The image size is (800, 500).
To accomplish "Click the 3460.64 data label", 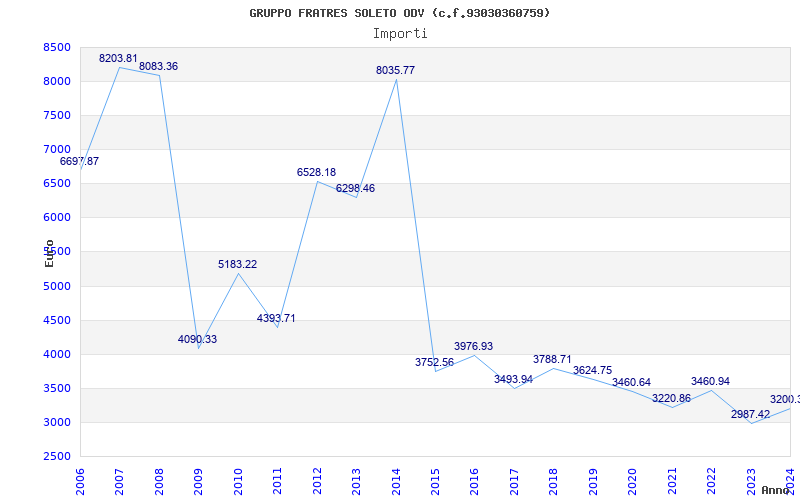I will point(632,382).
